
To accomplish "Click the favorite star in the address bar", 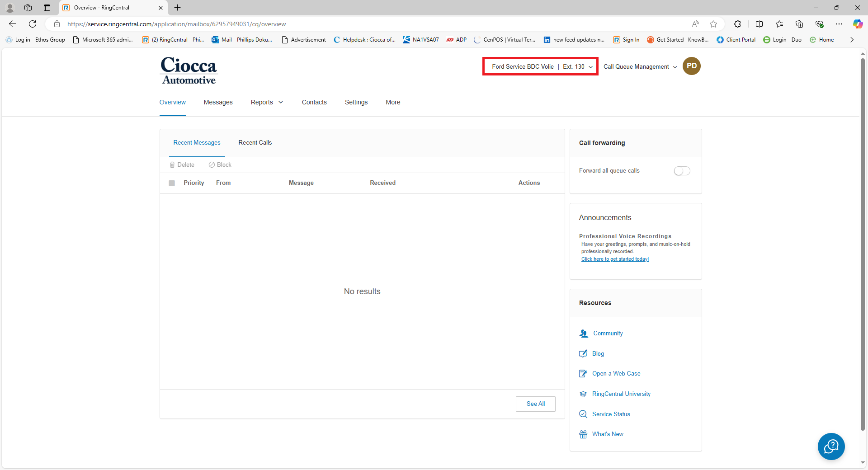I will (x=713, y=24).
